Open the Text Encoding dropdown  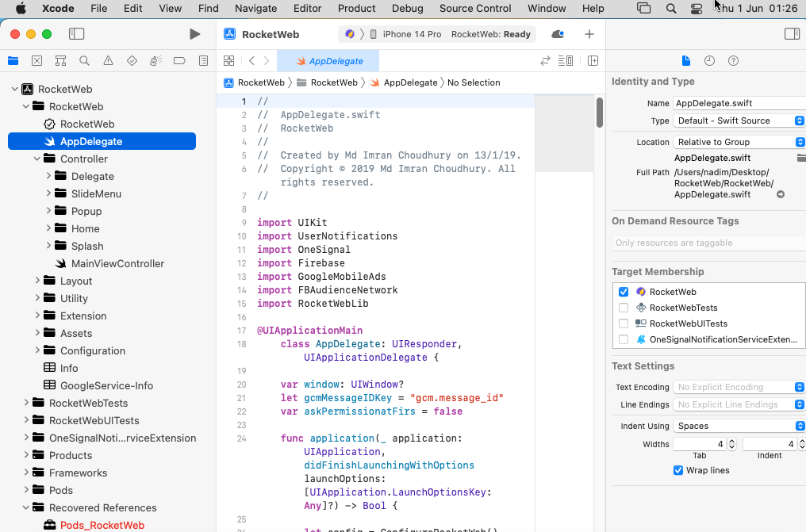pos(739,387)
